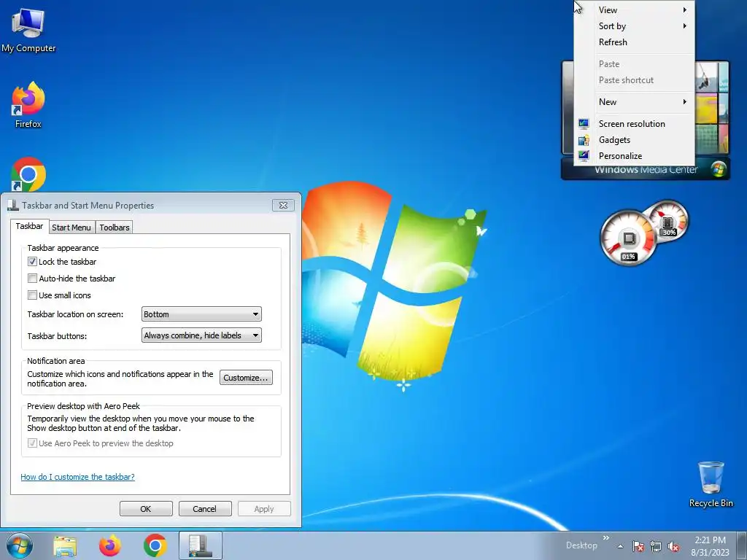Viewport: 747px width, 560px height.
Task: Click the dialog title bar taskbar icon
Action: pos(13,205)
